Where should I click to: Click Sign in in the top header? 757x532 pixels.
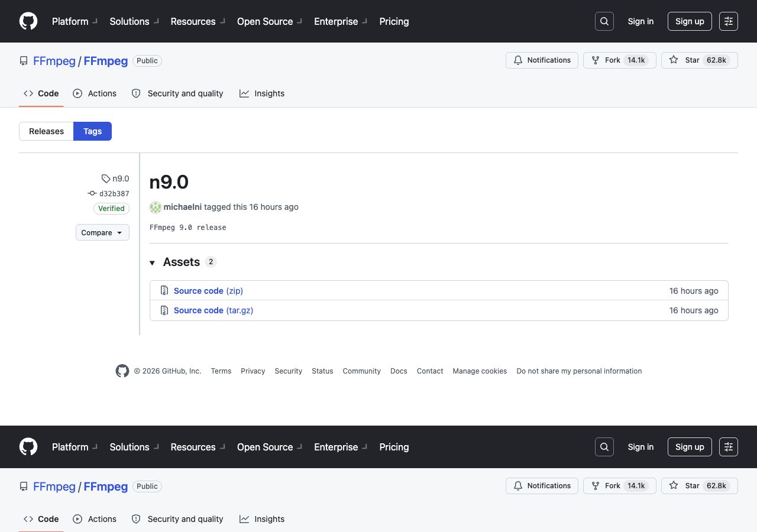click(x=640, y=21)
